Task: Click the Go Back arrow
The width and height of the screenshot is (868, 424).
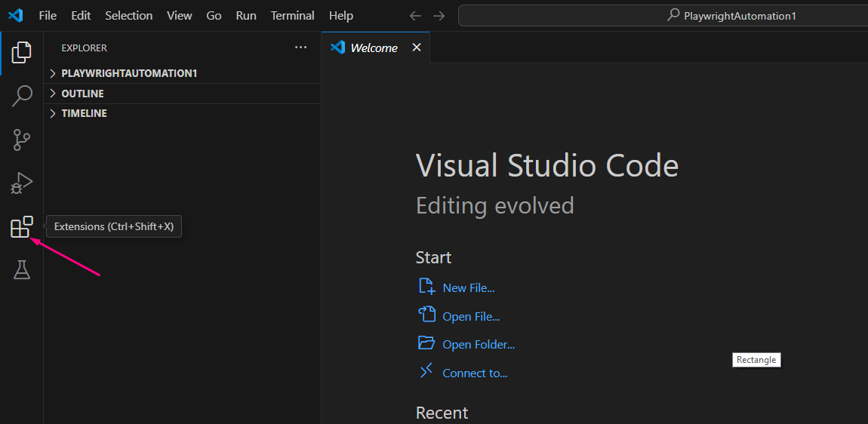Action: coord(415,16)
